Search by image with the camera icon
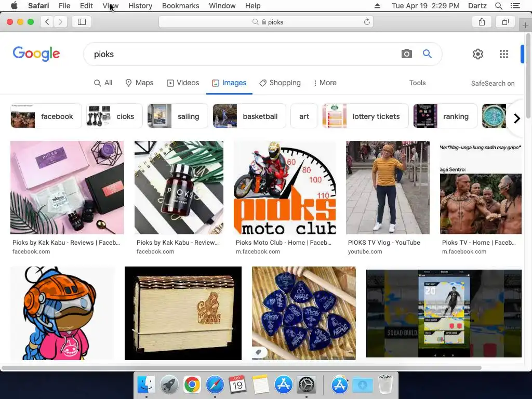The image size is (532, 399). 406,54
